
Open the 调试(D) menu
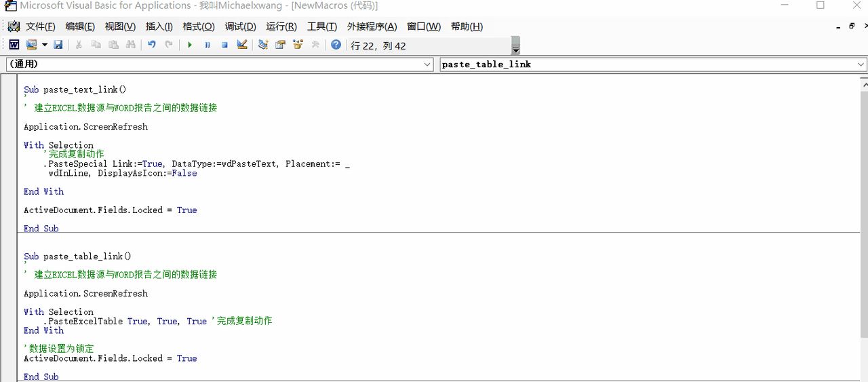[x=241, y=26]
